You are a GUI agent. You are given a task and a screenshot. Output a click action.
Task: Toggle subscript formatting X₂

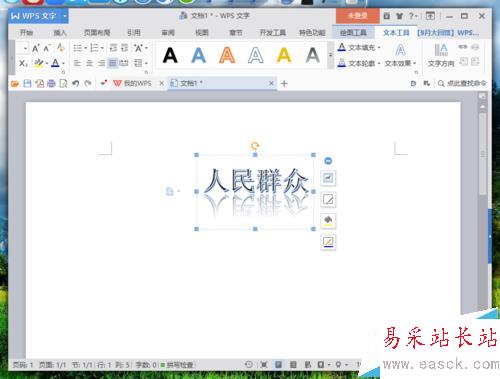point(23,63)
